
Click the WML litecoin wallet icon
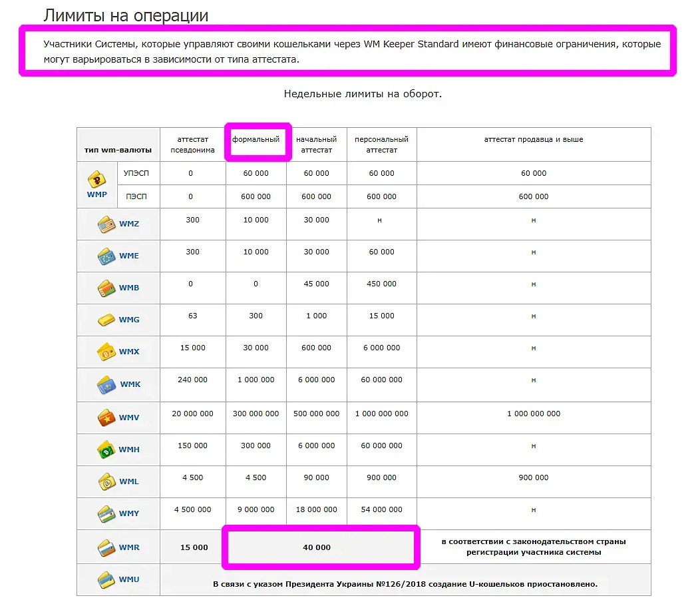pos(106,481)
